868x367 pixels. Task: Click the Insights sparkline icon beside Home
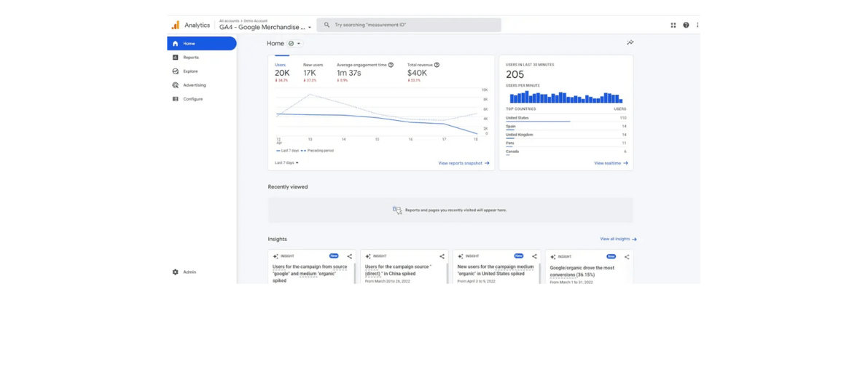coord(630,43)
